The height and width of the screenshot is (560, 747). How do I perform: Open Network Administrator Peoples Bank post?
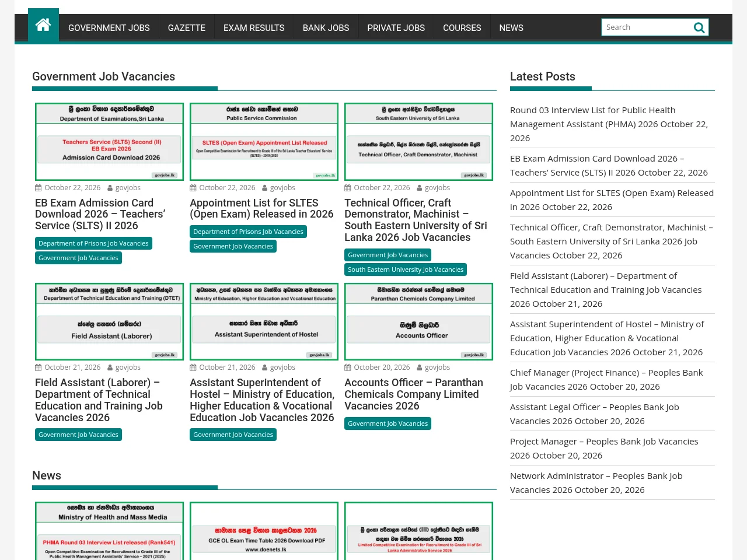(x=596, y=482)
